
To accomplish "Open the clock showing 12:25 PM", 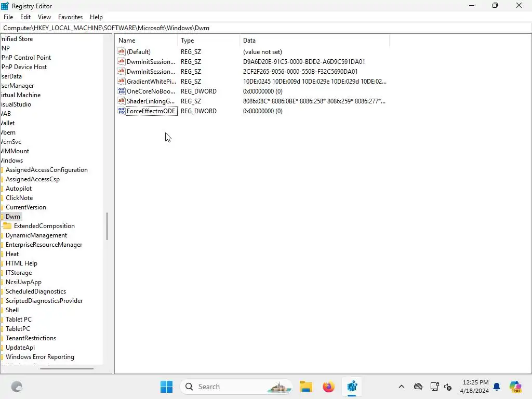I will (x=474, y=387).
